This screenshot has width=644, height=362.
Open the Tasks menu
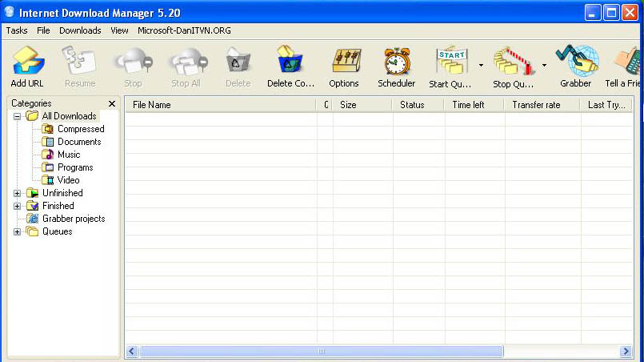(x=17, y=30)
